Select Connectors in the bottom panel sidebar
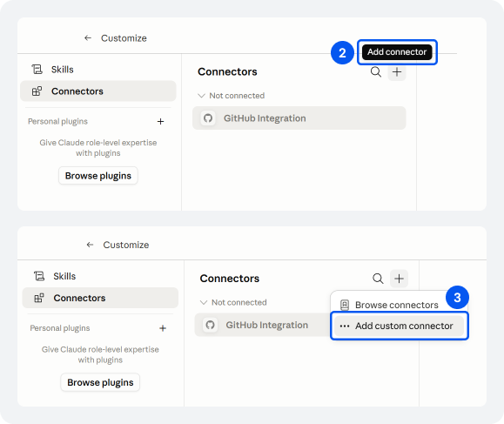Screen dimensions: 504x424 (x=100, y=298)
